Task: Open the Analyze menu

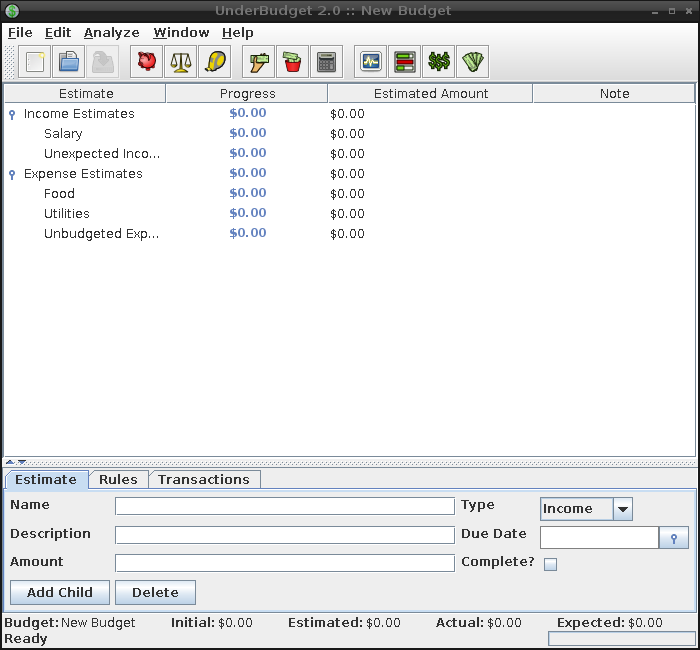Action: (x=112, y=33)
